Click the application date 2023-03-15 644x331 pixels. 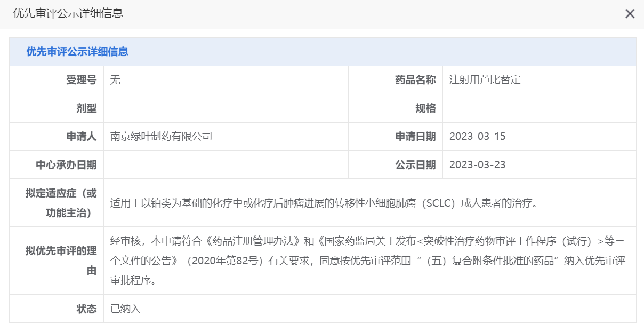pyautogui.click(x=477, y=136)
